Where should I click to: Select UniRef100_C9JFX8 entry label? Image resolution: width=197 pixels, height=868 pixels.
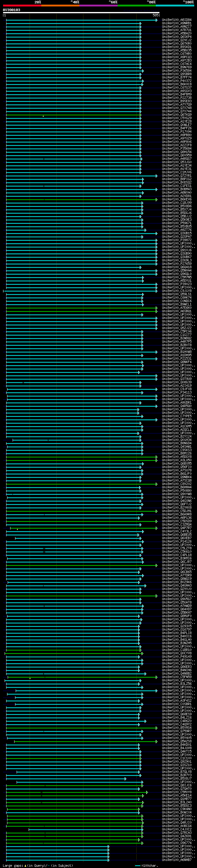(176, 389)
